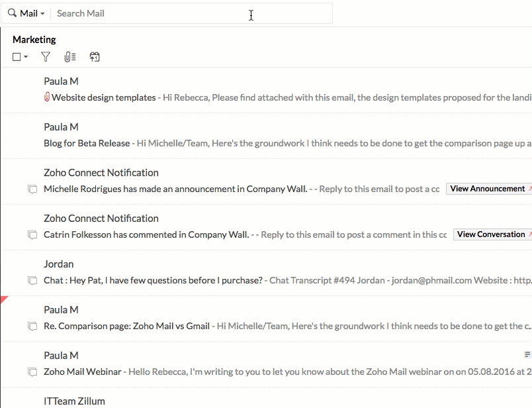The width and height of the screenshot is (532, 408).
Task: Toggle the select-all checkbox on toolbar
Action: point(16,57)
